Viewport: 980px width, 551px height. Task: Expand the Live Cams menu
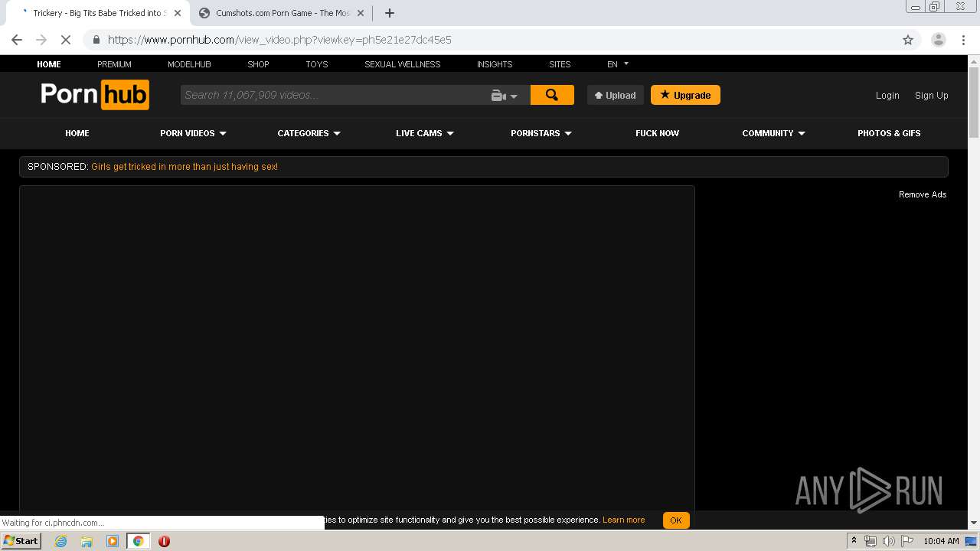click(x=425, y=133)
